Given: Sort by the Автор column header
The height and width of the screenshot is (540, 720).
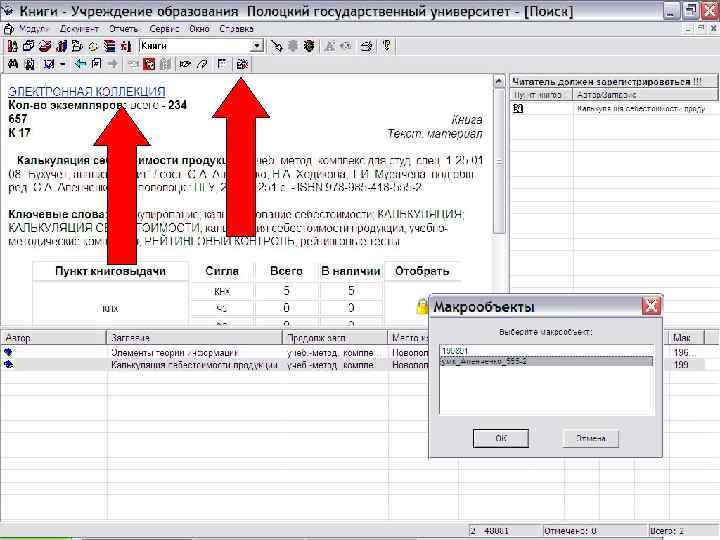Looking at the screenshot, I should 53,338.
